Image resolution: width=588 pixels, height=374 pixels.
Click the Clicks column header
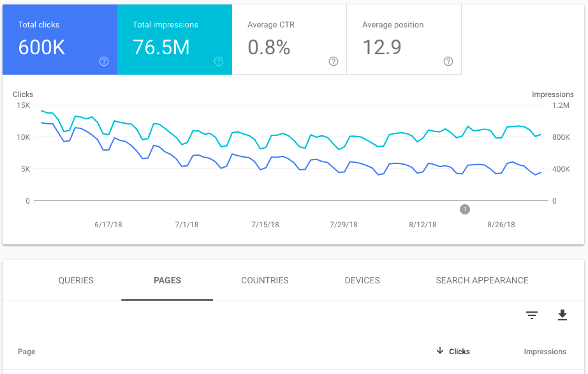460,351
